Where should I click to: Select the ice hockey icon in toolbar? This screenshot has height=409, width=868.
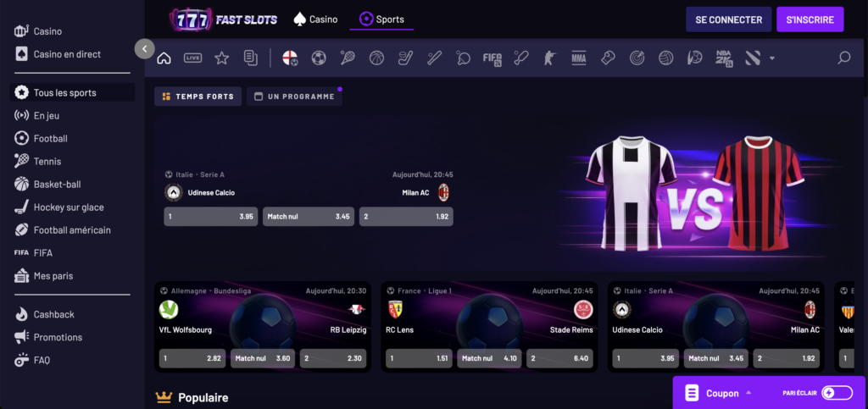pyautogui.click(x=405, y=58)
